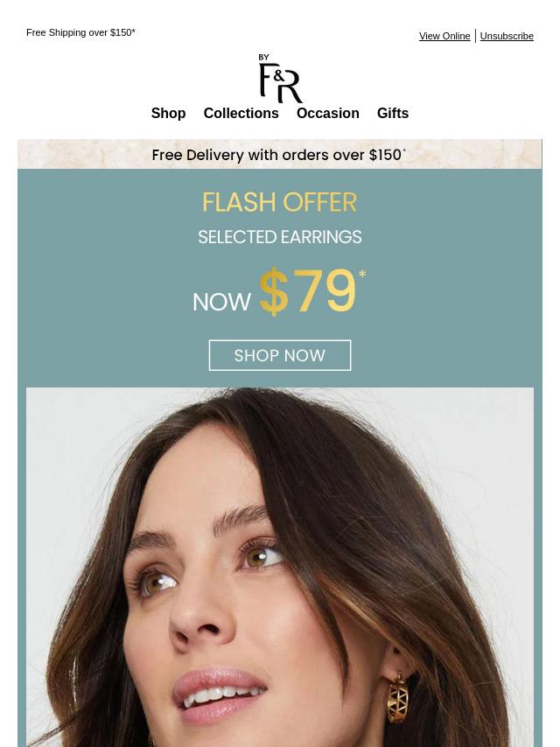560x747 pixels.
Task: Go to the Collections menu item
Action: [x=241, y=114]
